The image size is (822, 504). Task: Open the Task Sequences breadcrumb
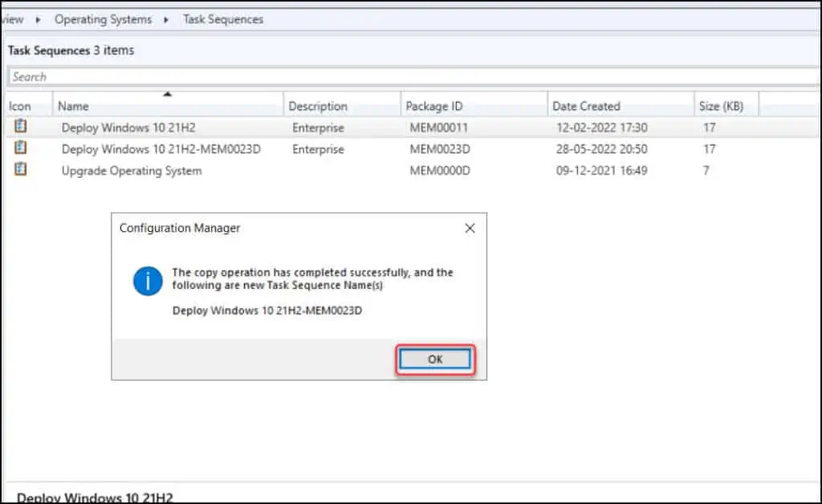coord(223,19)
